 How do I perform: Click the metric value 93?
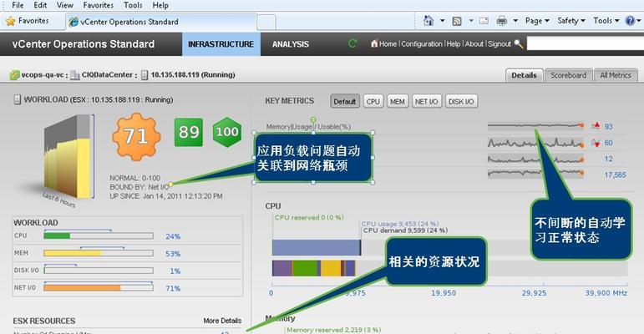coord(608,127)
